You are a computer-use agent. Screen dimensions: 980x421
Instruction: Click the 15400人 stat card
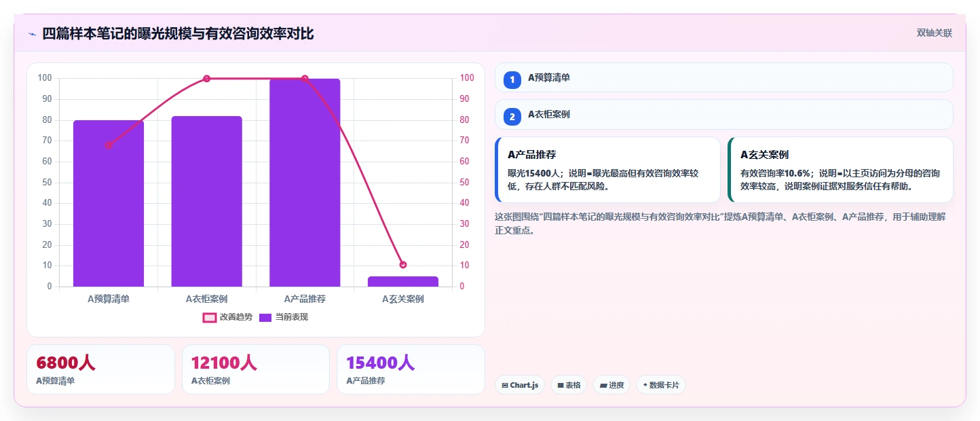pyautogui.click(x=411, y=369)
